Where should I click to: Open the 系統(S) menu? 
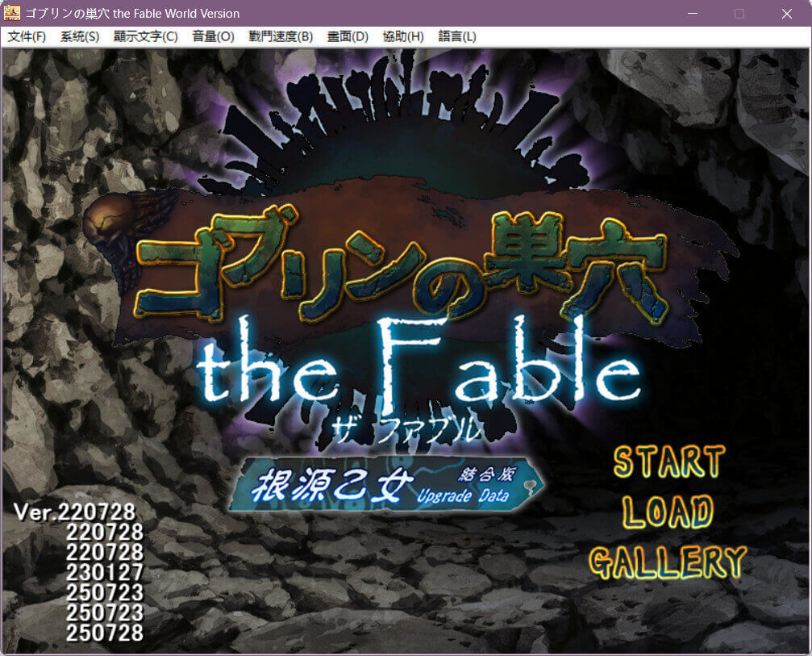(x=80, y=37)
